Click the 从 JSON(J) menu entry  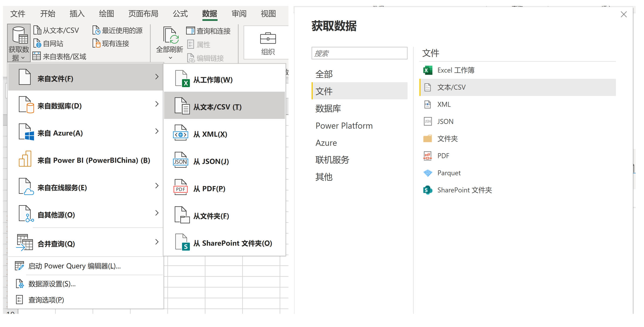211,161
